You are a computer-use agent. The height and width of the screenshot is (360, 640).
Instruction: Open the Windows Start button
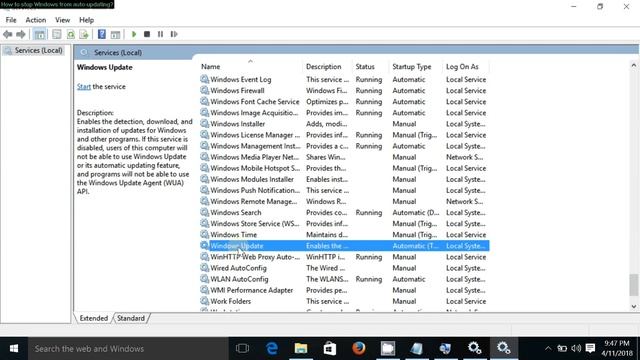pyautogui.click(x=14, y=349)
